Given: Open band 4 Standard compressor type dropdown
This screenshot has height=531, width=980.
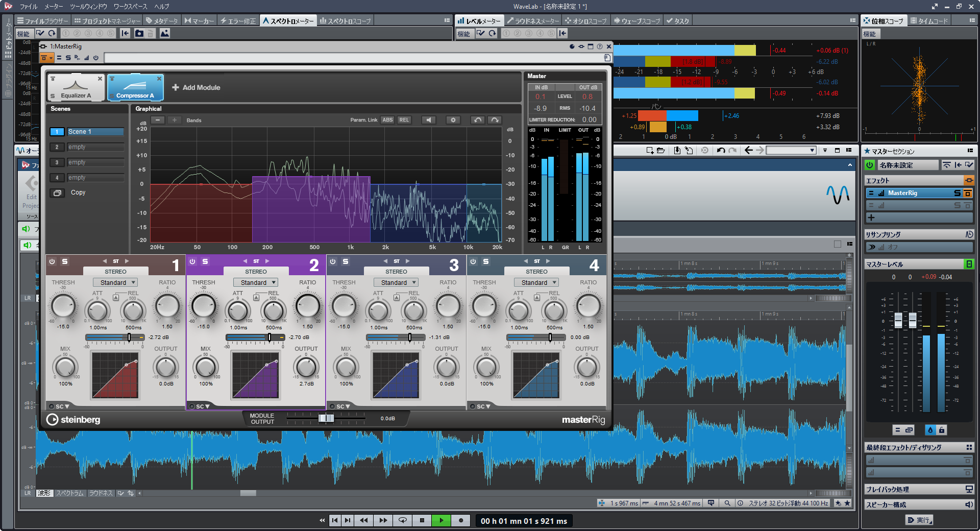Looking at the screenshot, I should coord(536,282).
